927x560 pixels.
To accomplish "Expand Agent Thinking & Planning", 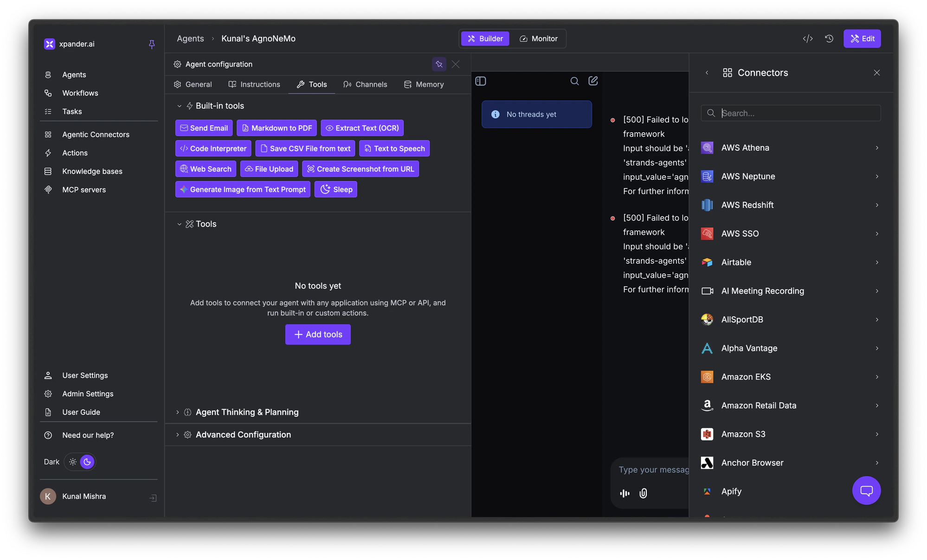I will coord(177,412).
